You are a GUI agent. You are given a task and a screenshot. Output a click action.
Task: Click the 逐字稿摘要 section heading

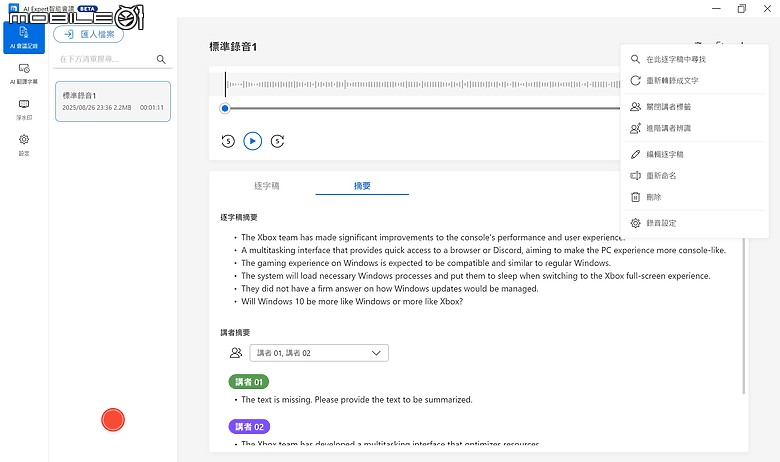pyautogui.click(x=239, y=217)
